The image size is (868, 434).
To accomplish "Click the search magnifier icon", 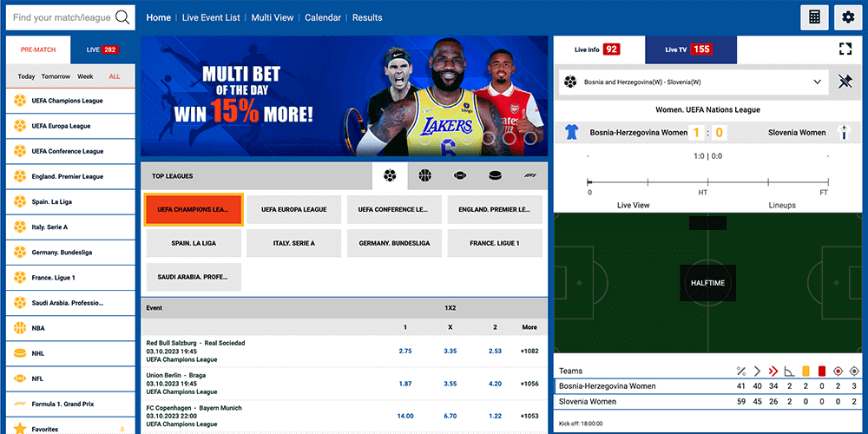I will click(122, 17).
